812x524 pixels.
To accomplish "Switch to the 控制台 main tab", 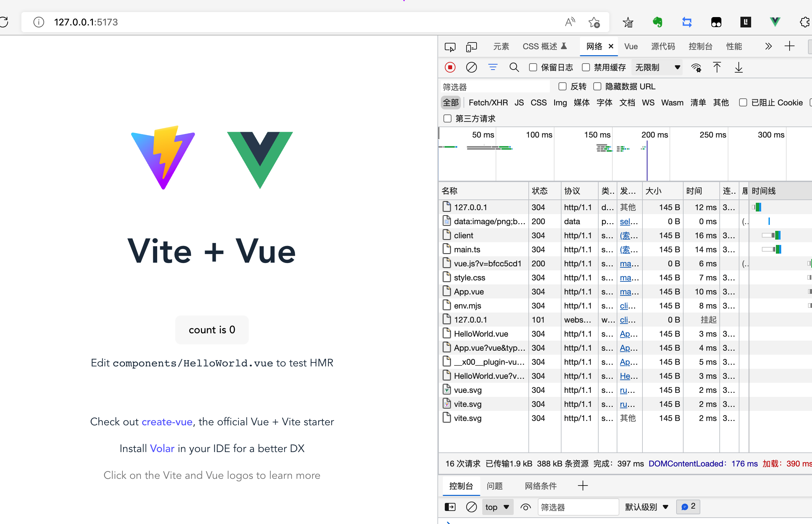I will (x=700, y=47).
